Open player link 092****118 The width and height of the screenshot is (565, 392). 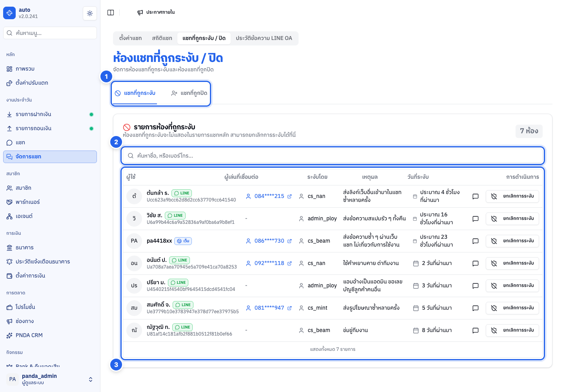(269, 263)
